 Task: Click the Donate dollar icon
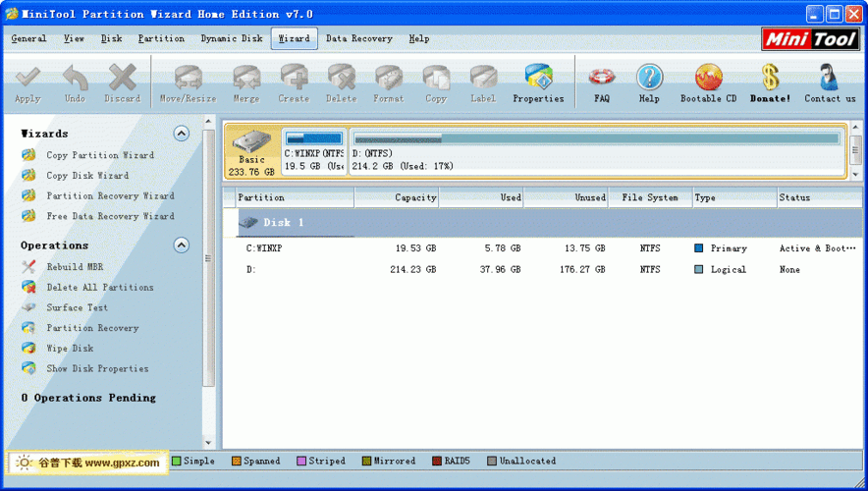(770, 77)
